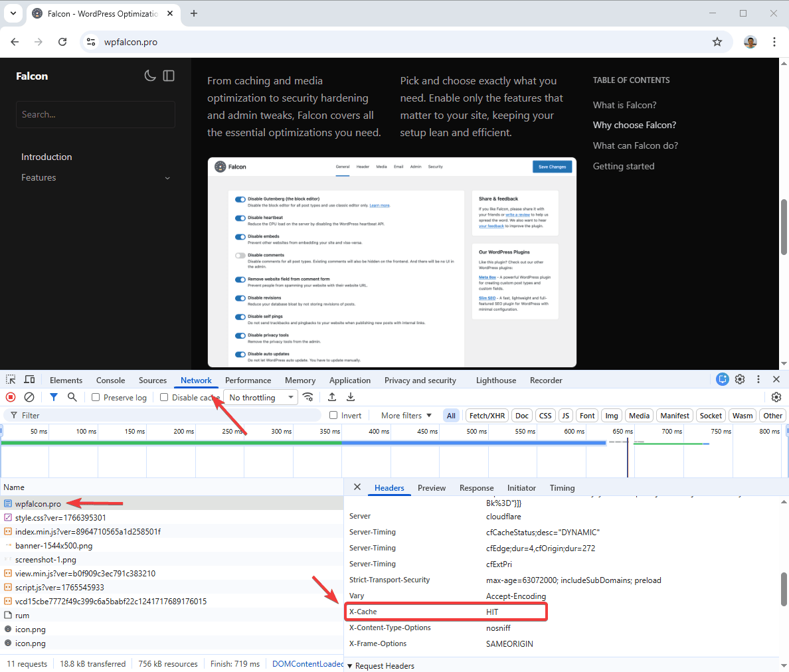Select the inspect element cursor tool
The width and height of the screenshot is (789, 672).
11,379
